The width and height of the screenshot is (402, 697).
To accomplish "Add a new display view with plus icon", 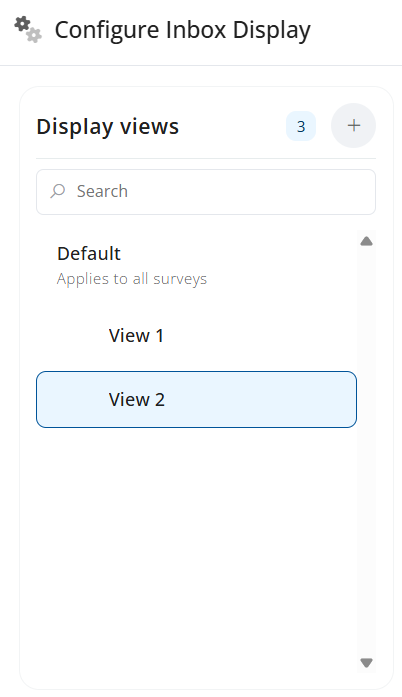I will click(354, 126).
